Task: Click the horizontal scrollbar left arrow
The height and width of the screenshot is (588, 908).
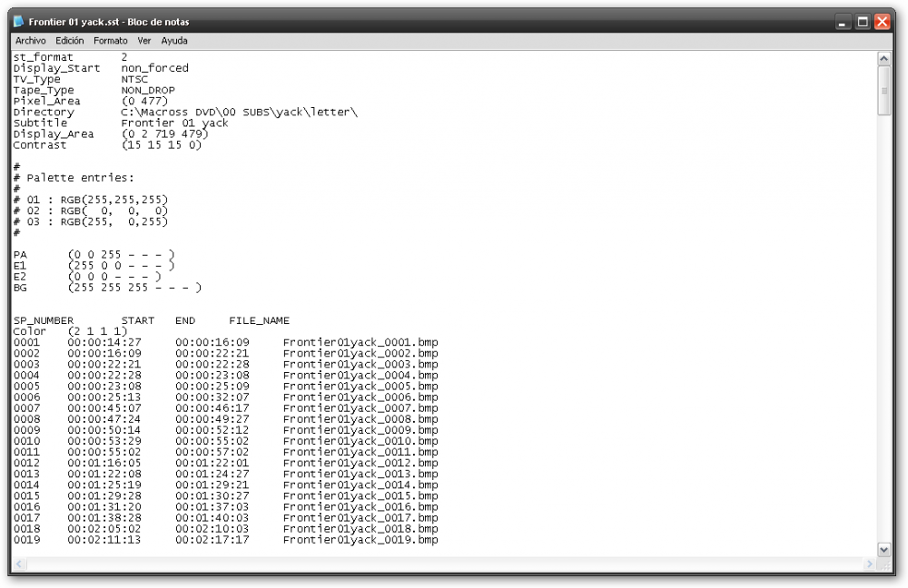Action: click(x=19, y=563)
